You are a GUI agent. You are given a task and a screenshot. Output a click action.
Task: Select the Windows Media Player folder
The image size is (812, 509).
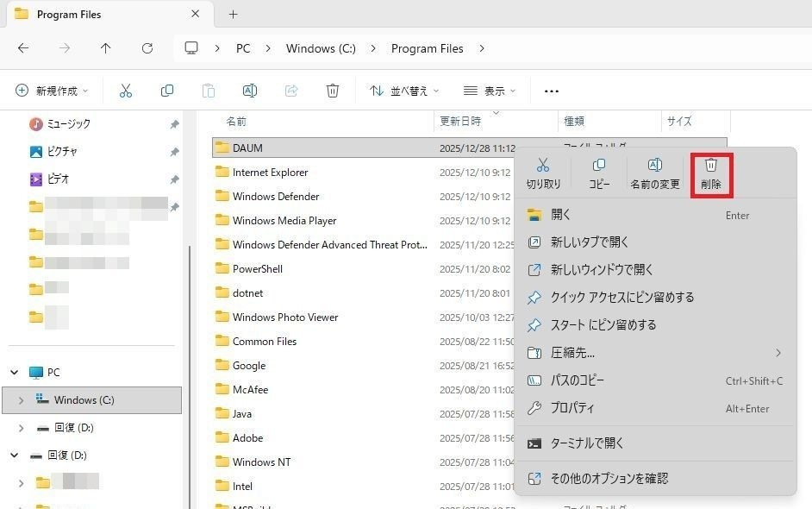click(x=284, y=221)
